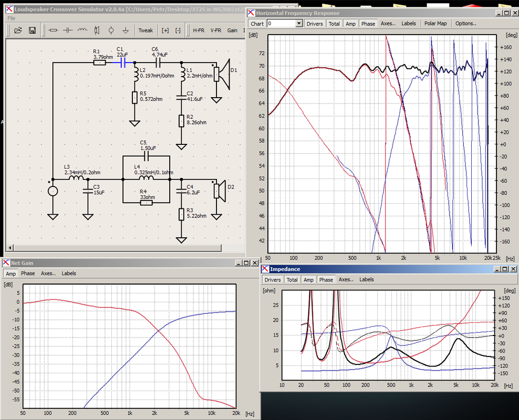Image resolution: width=519 pixels, height=420 pixels.
Task: Open Labels in Net Gain window
Action: pos(69,274)
